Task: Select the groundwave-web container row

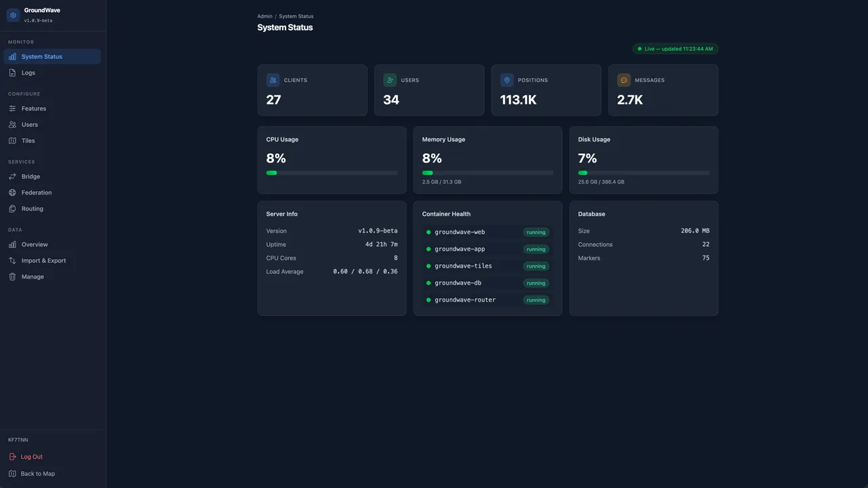Action: click(488, 232)
